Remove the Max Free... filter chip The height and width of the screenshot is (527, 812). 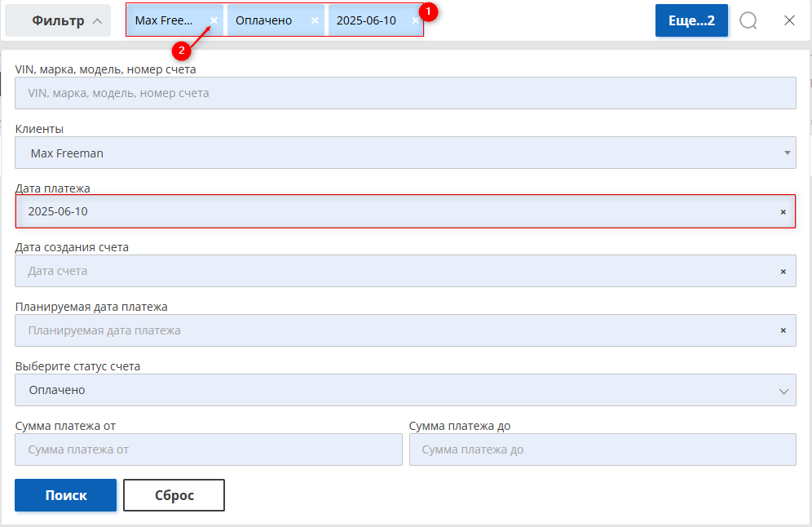(214, 20)
